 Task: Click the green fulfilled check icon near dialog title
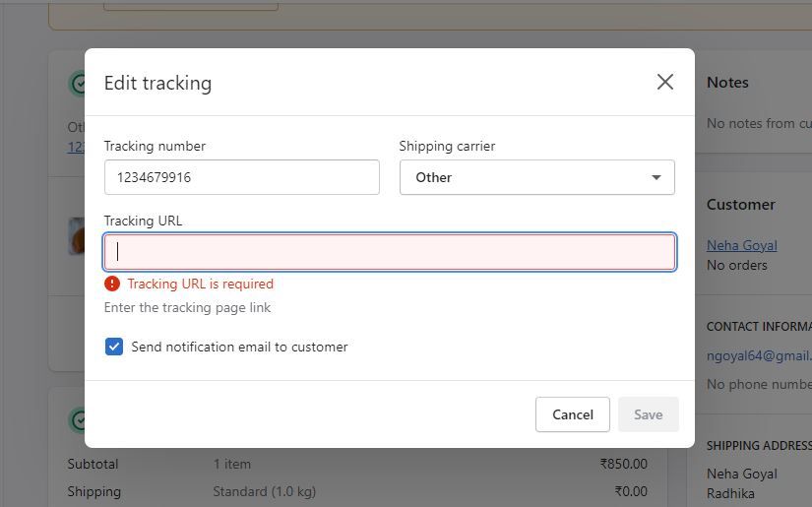[x=76, y=84]
